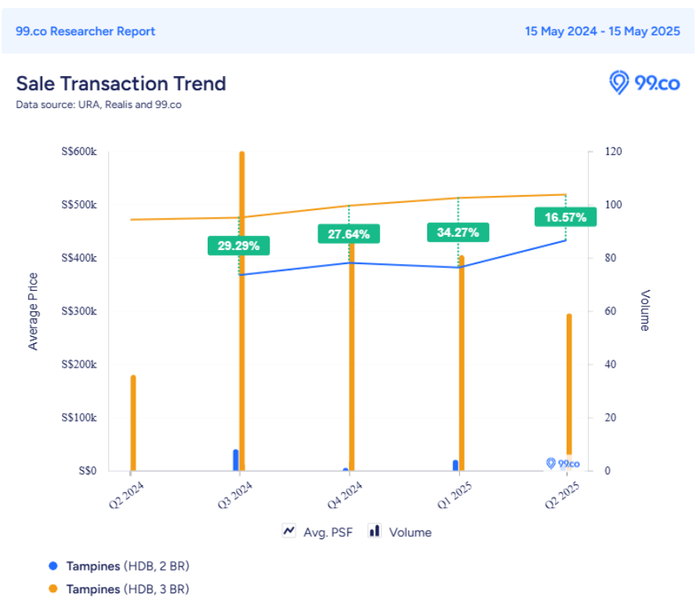This screenshot has width=700, height=605.
Task: Click blue dot beside Tampines HDB 2 BR
Action: coord(53,565)
